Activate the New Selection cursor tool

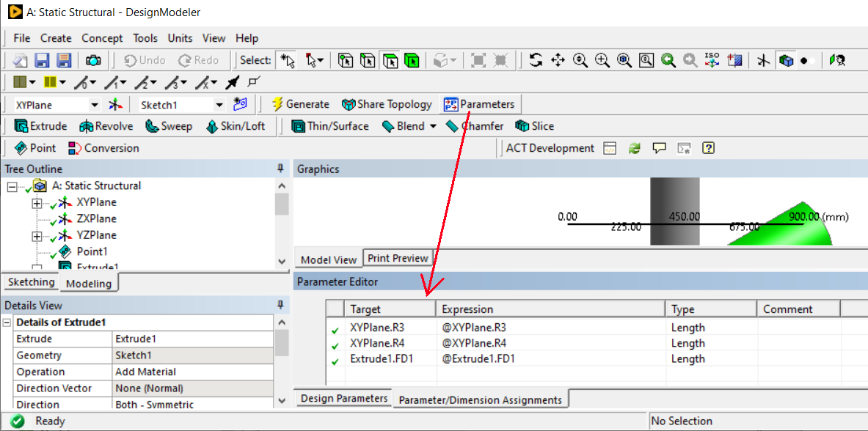288,60
